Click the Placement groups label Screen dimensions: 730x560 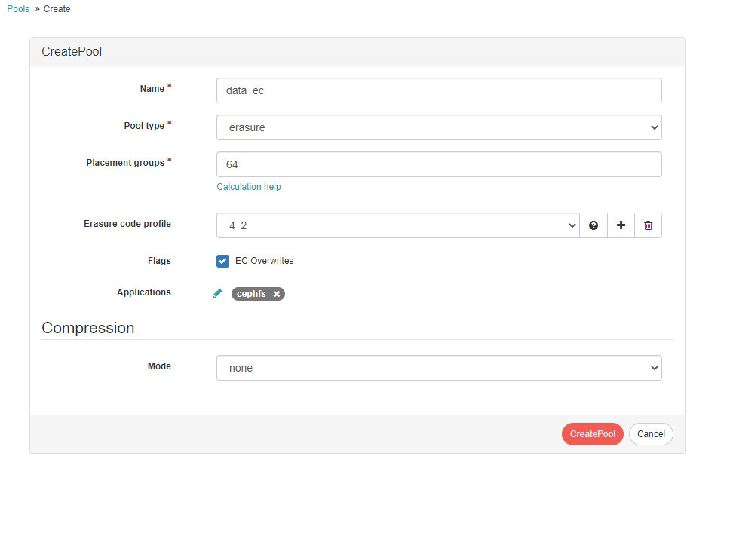coord(125,163)
